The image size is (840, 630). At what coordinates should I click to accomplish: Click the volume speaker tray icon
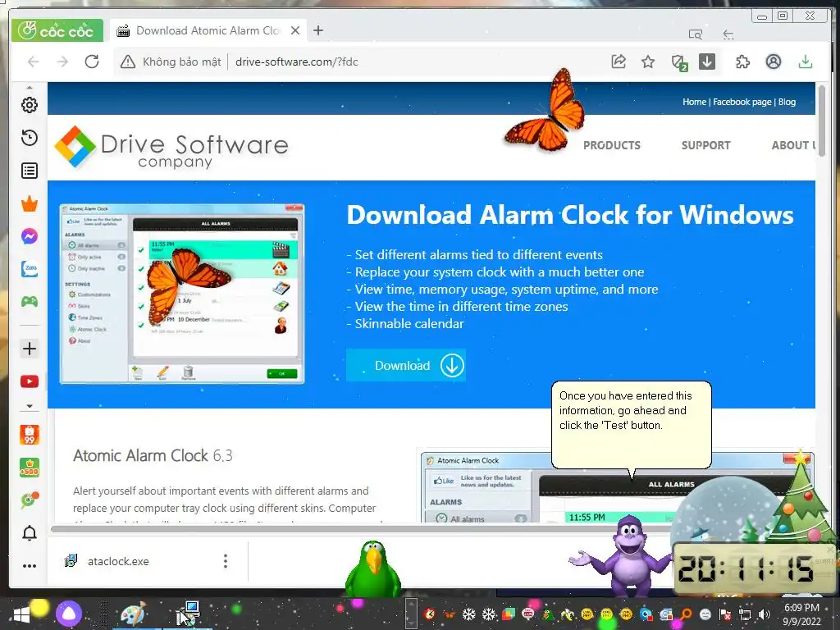[x=764, y=614]
